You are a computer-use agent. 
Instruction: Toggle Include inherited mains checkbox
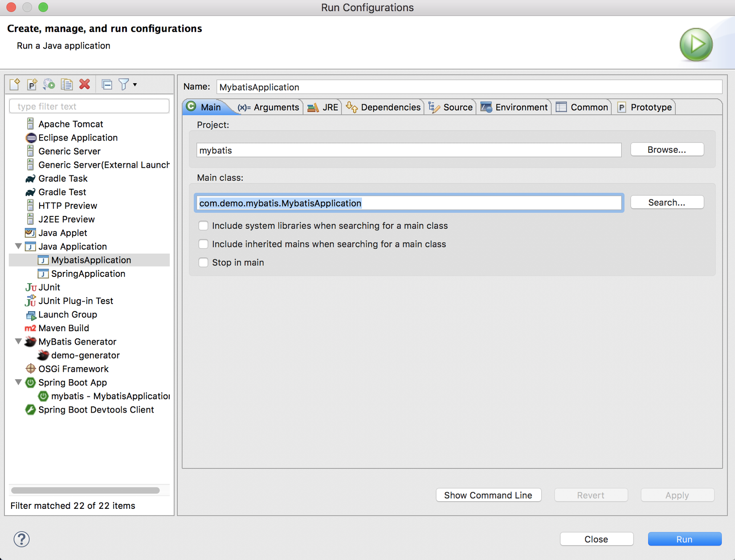click(x=204, y=244)
